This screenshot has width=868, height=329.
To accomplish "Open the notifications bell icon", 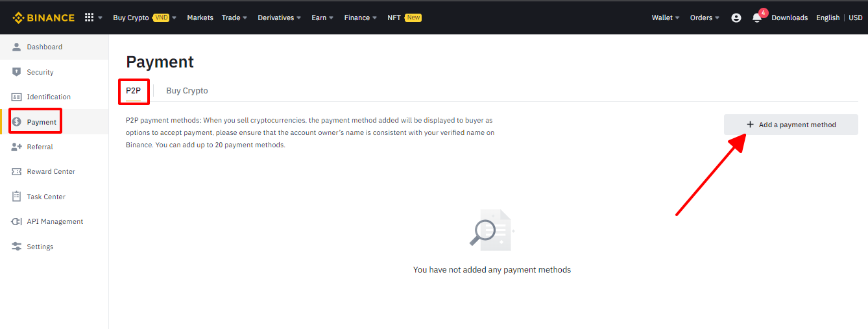I will 756,18.
